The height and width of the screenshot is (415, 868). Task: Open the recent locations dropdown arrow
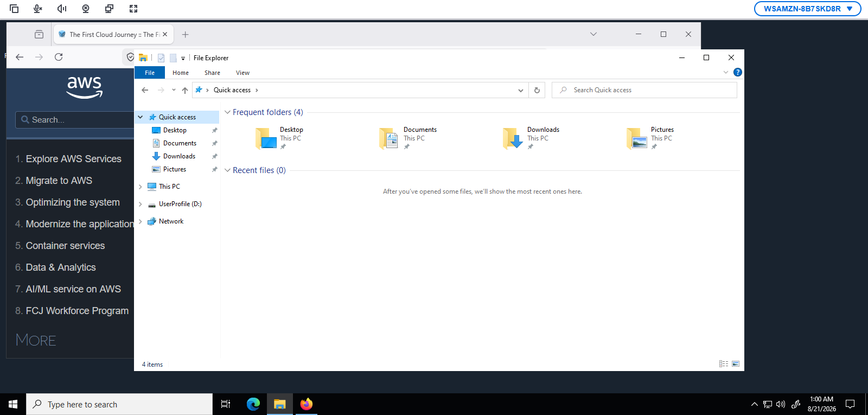click(174, 90)
